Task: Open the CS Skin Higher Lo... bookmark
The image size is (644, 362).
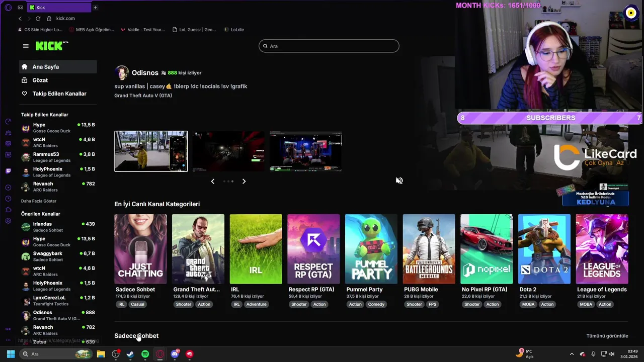Action: (x=40, y=30)
